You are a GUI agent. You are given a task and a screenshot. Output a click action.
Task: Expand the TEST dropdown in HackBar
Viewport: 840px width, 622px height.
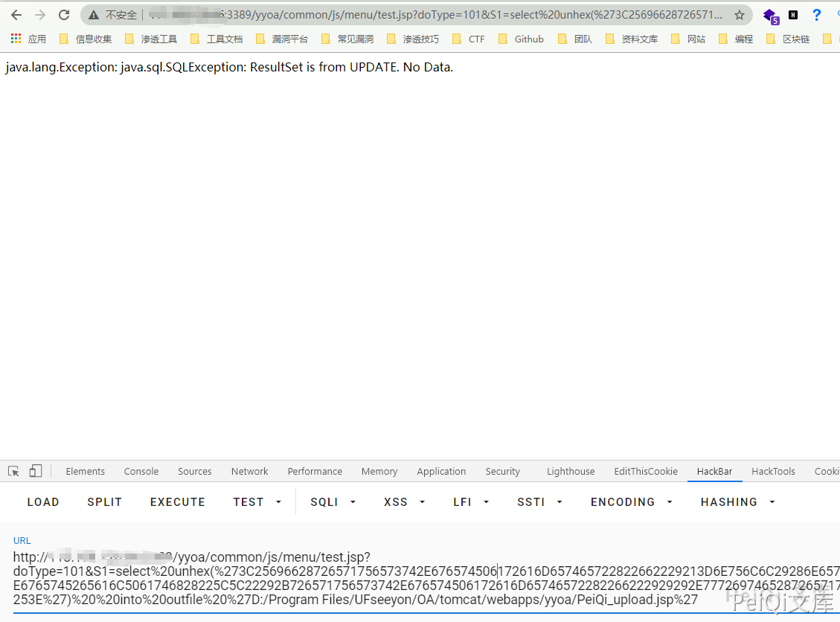(278, 502)
